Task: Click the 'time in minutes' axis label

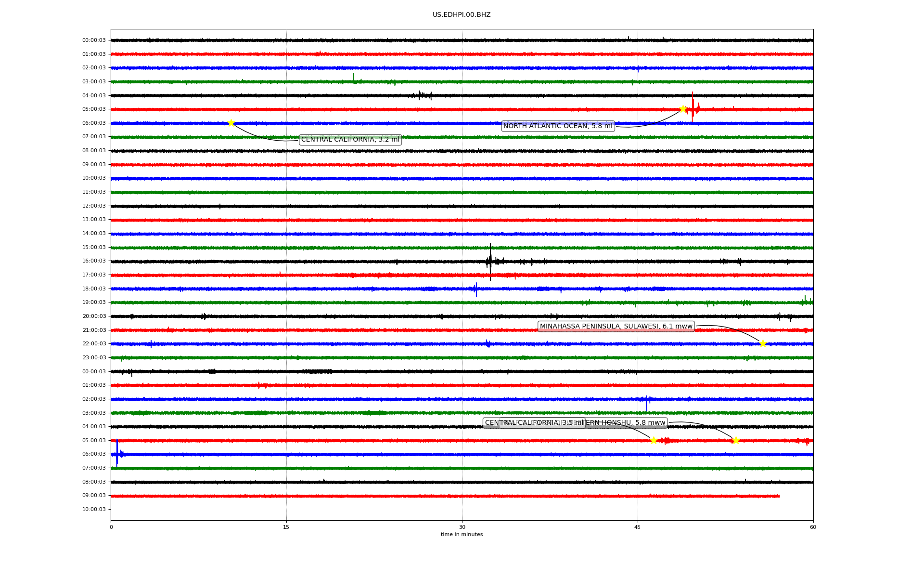Action: click(x=462, y=535)
